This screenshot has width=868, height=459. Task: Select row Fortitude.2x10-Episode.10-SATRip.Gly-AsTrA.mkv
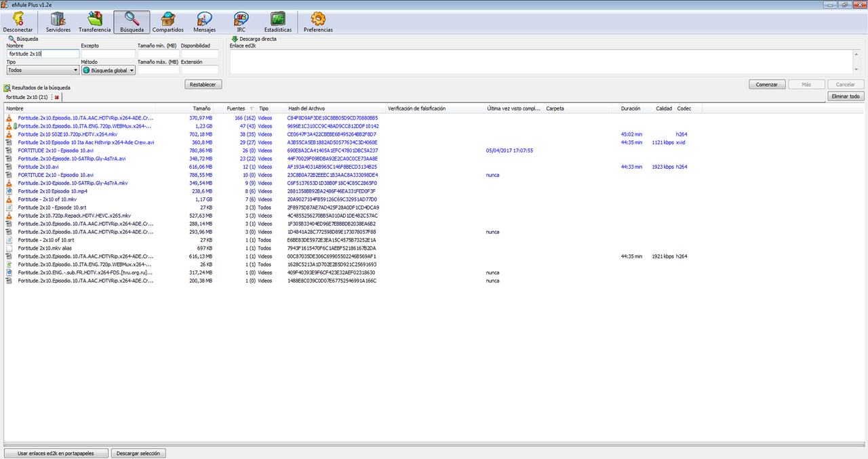click(x=353, y=183)
